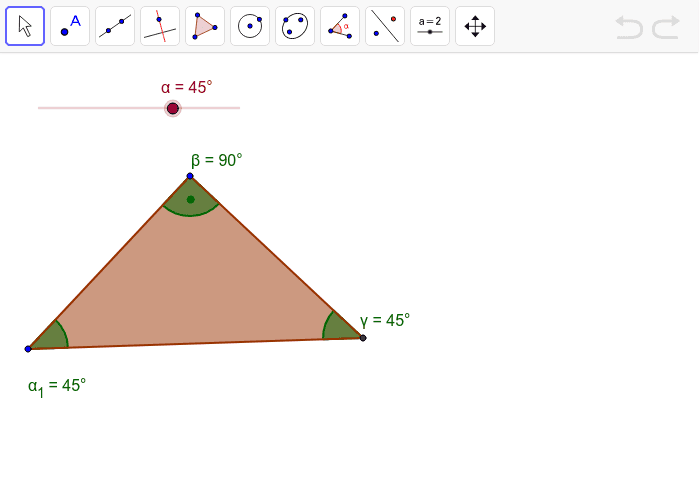Screen dimensions: 700x500
Task: Click the α1 = 45° label
Action: (57, 387)
